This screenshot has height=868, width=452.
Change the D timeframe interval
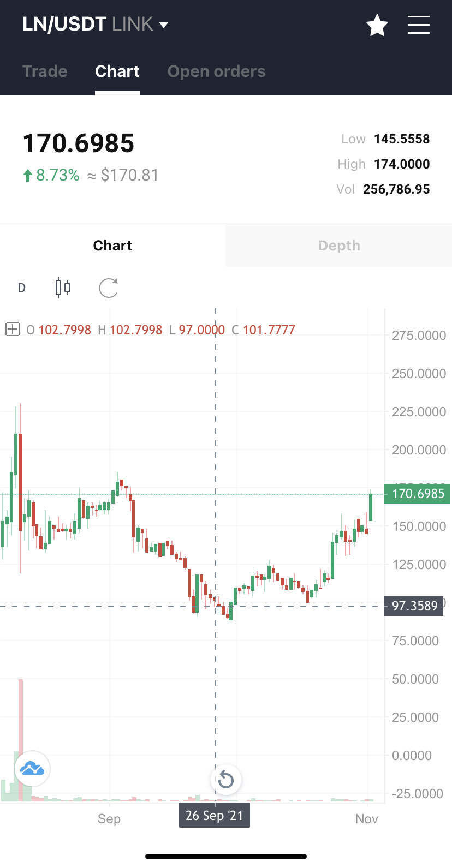[x=22, y=288]
